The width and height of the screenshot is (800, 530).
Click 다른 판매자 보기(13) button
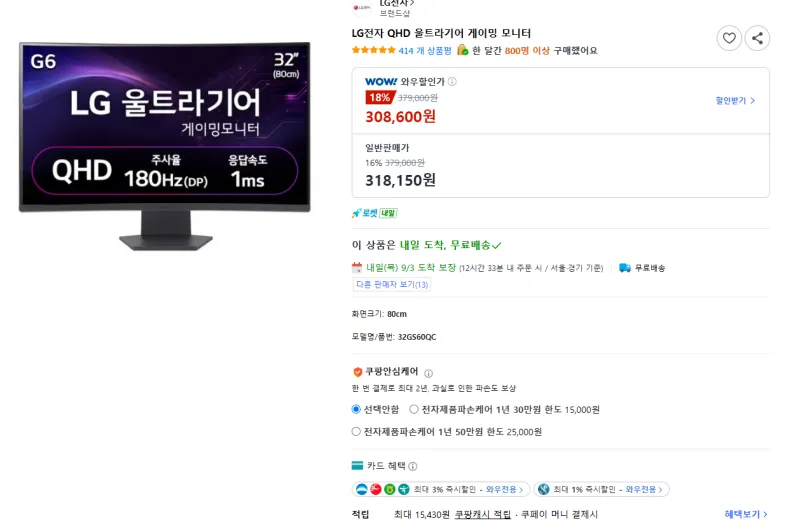[x=392, y=284]
